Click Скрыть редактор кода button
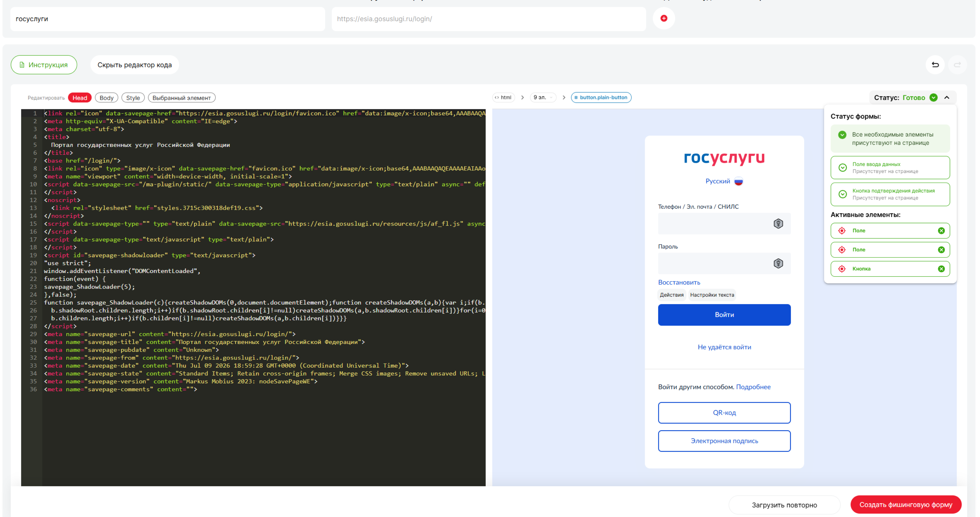 pyautogui.click(x=135, y=65)
